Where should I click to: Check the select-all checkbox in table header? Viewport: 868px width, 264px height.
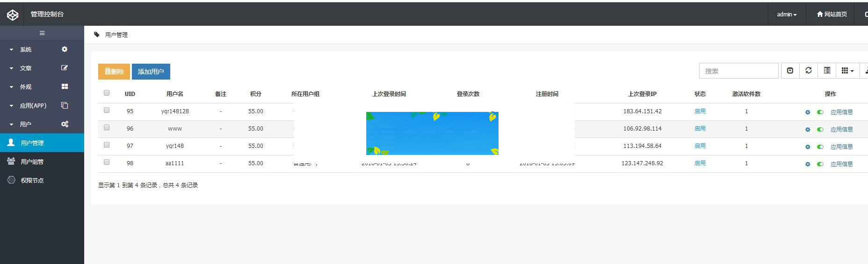[107, 93]
